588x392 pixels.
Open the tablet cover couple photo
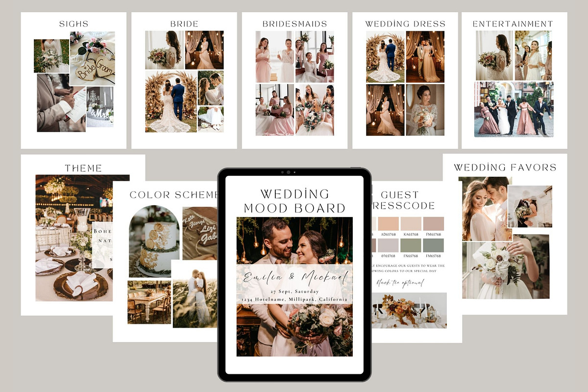[x=294, y=287]
